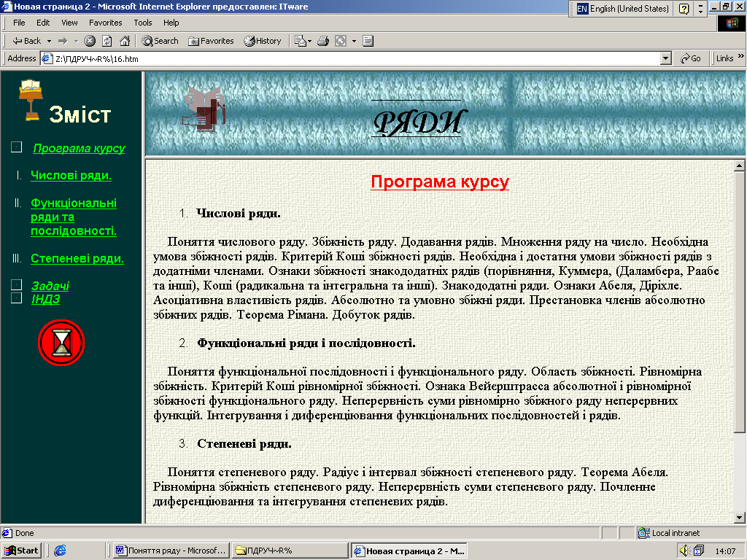The image size is (747, 560).
Task: Open the Числові ряди sidebar link
Action: (71, 175)
